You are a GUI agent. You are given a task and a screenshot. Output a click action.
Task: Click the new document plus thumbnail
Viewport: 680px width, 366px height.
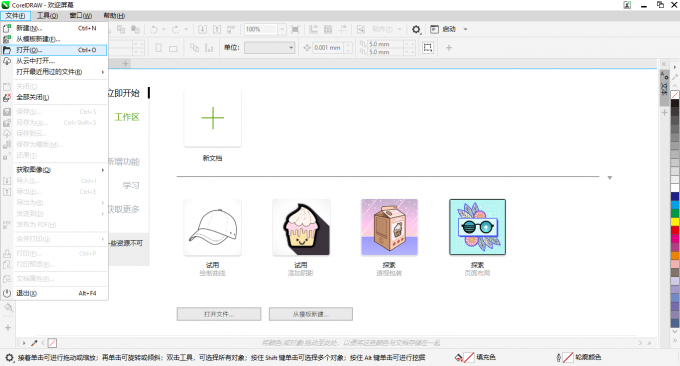pos(212,118)
